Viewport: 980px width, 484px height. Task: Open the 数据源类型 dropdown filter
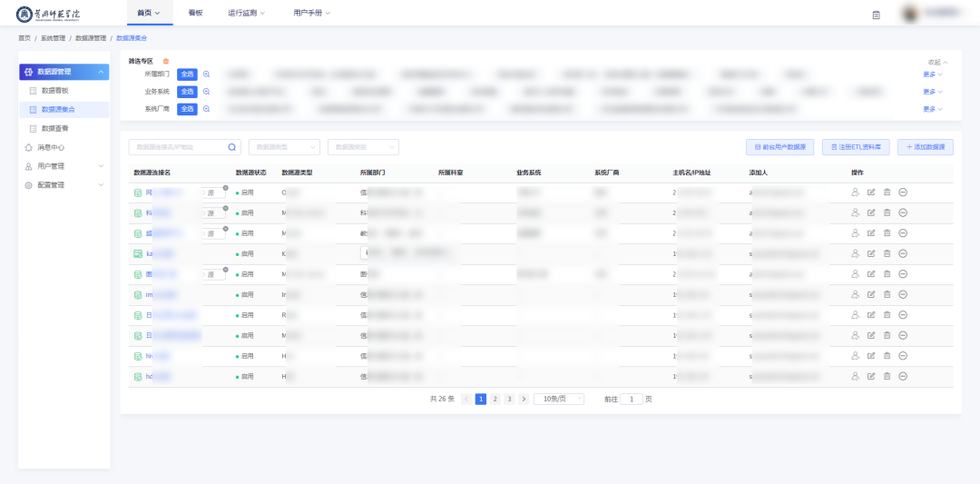pyautogui.click(x=284, y=147)
